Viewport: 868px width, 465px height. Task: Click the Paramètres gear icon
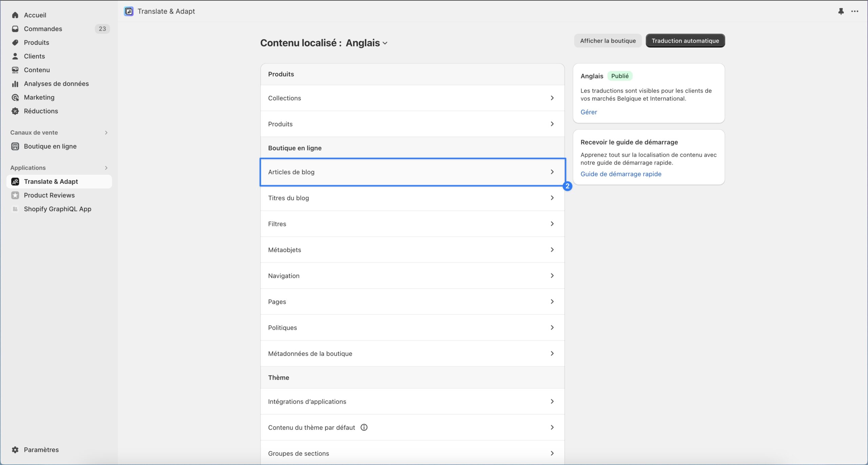click(x=15, y=450)
